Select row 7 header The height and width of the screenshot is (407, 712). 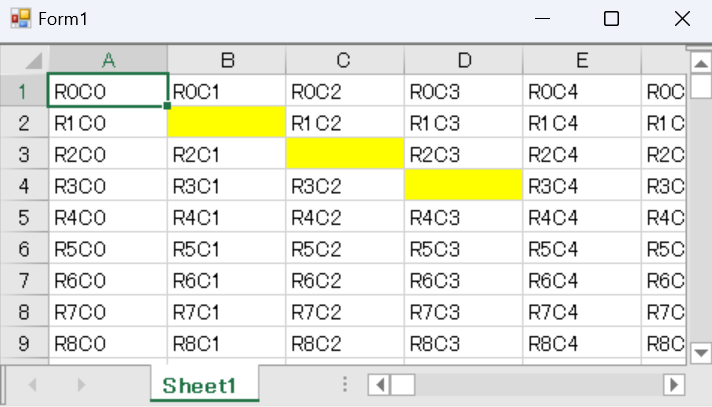pyautogui.click(x=25, y=280)
